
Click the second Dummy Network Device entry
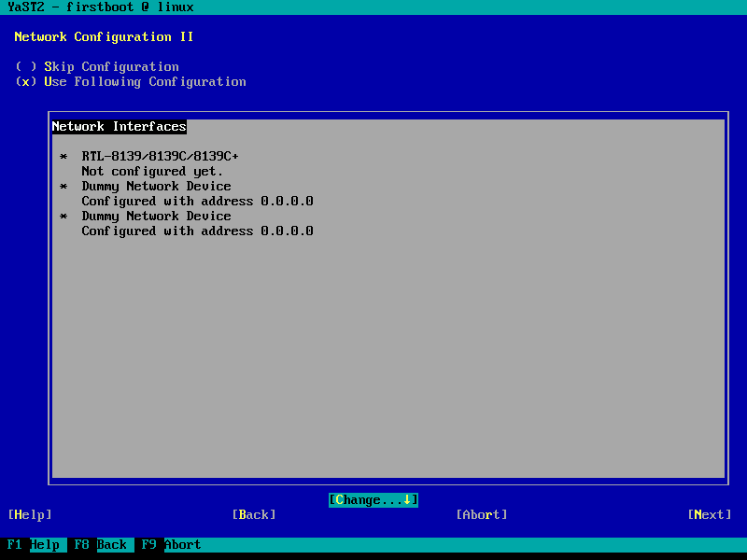click(x=156, y=216)
